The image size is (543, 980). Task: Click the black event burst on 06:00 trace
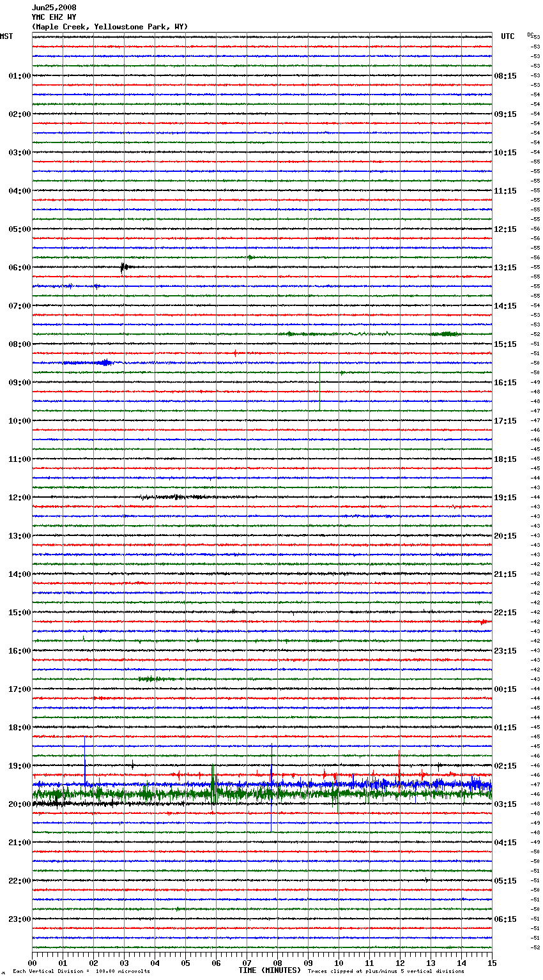[x=125, y=268]
